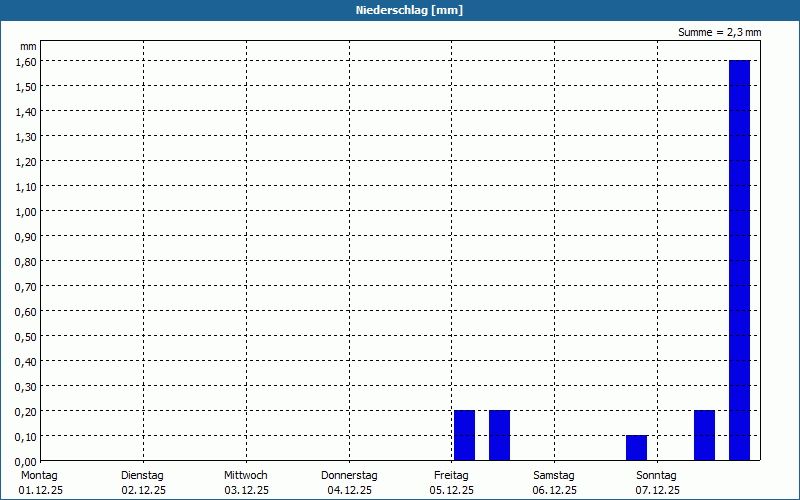800x500 pixels.
Task: Click the y-axis value '0,40'
Action: click(26, 362)
